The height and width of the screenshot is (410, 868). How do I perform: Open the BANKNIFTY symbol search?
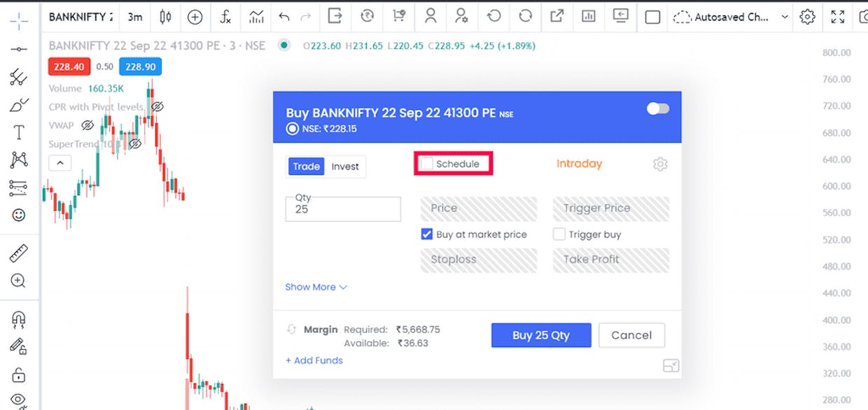(x=80, y=17)
